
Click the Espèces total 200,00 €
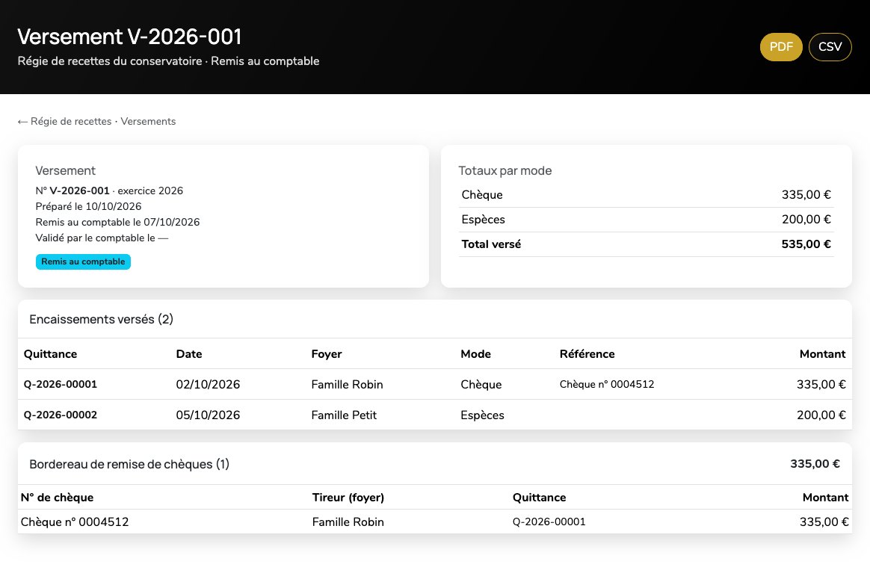[806, 219]
